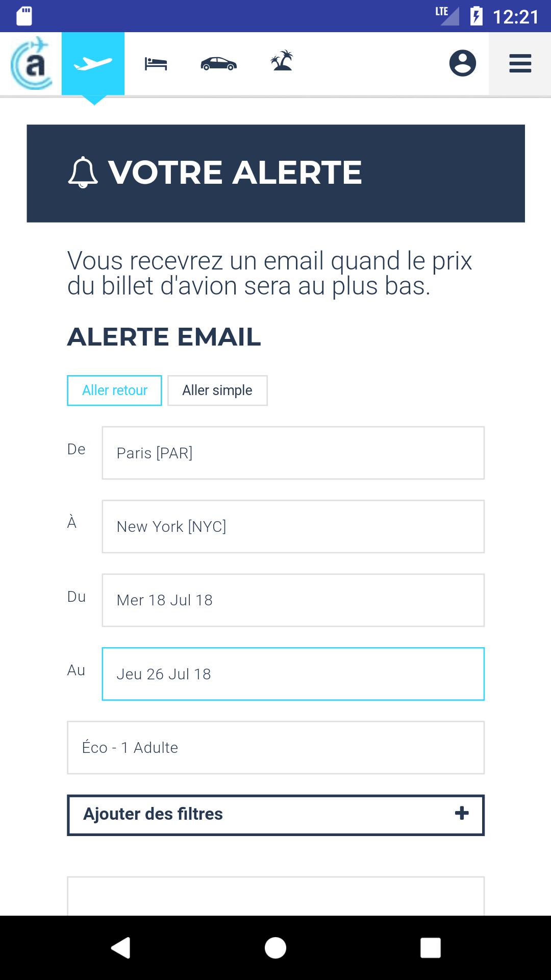The width and height of the screenshot is (551, 980).
Task: Tap the site logo icon
Action: (x=31, y=64)
